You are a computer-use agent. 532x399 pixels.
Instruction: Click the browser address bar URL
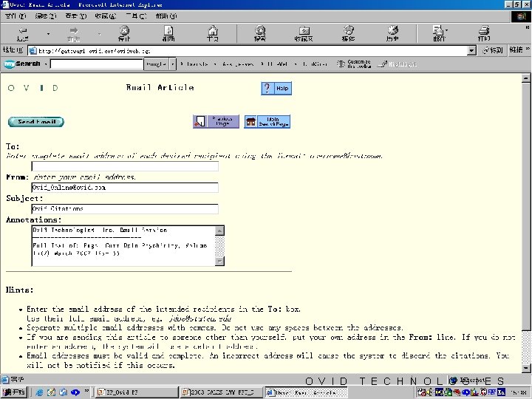(248, 50)
